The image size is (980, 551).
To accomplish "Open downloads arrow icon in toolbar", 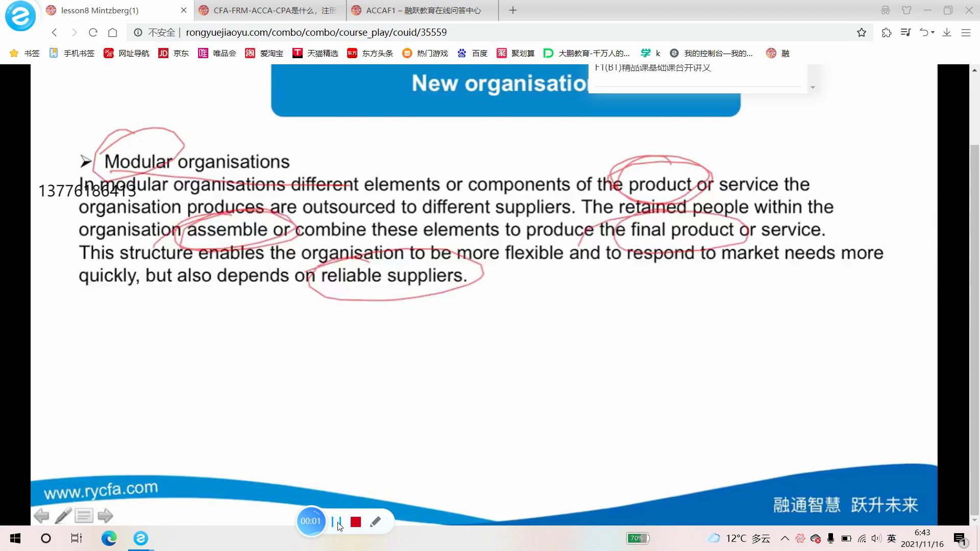I will pyautogui.click(x=947, y=33).
